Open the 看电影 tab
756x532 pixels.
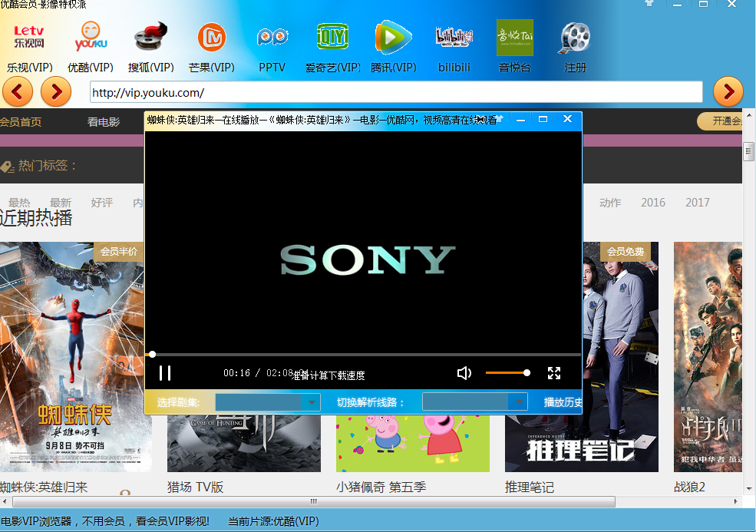103,121
